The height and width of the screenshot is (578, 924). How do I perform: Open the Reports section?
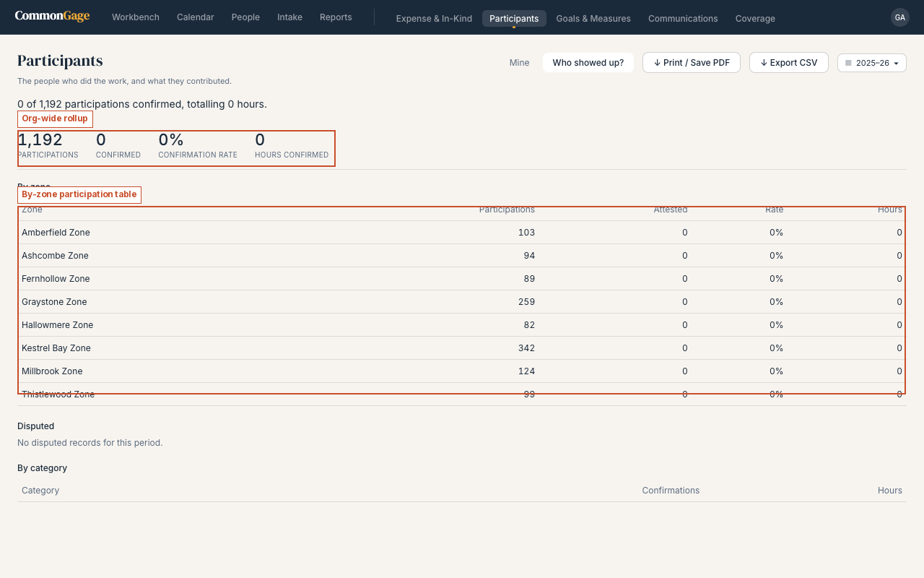coord(336,17)
